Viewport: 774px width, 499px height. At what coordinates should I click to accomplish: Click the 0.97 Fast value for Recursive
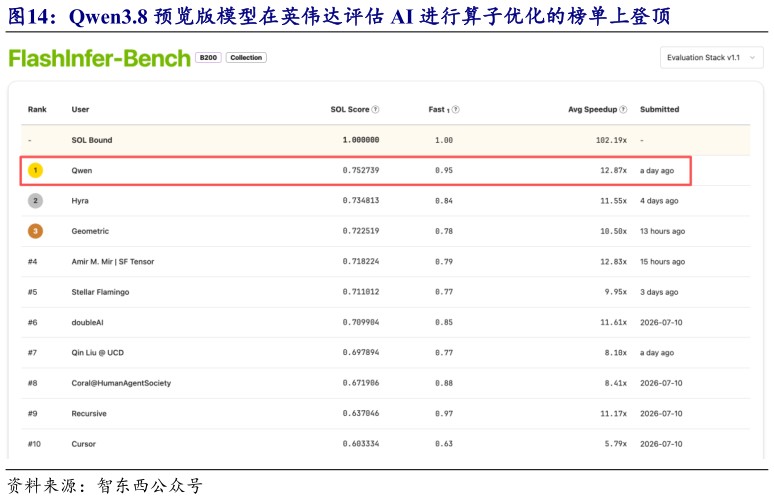pos(444,414)
